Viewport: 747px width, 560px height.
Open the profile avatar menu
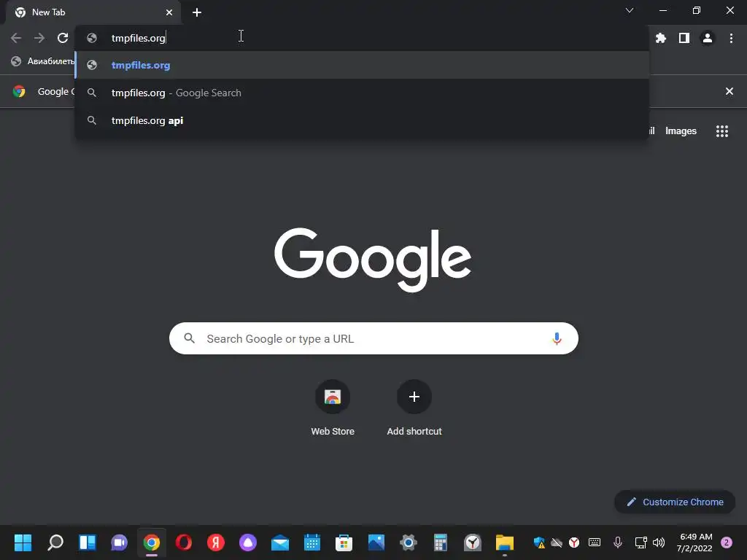pos(708,38)
